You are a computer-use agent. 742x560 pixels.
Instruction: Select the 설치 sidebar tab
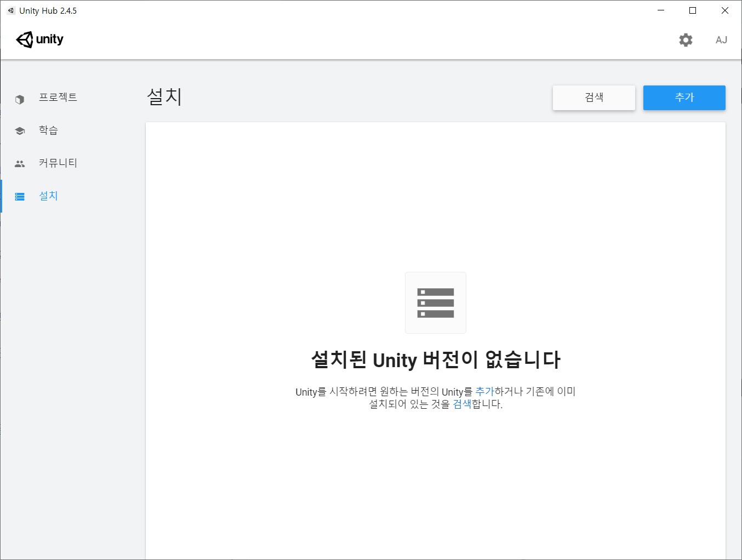click(72, 196)
